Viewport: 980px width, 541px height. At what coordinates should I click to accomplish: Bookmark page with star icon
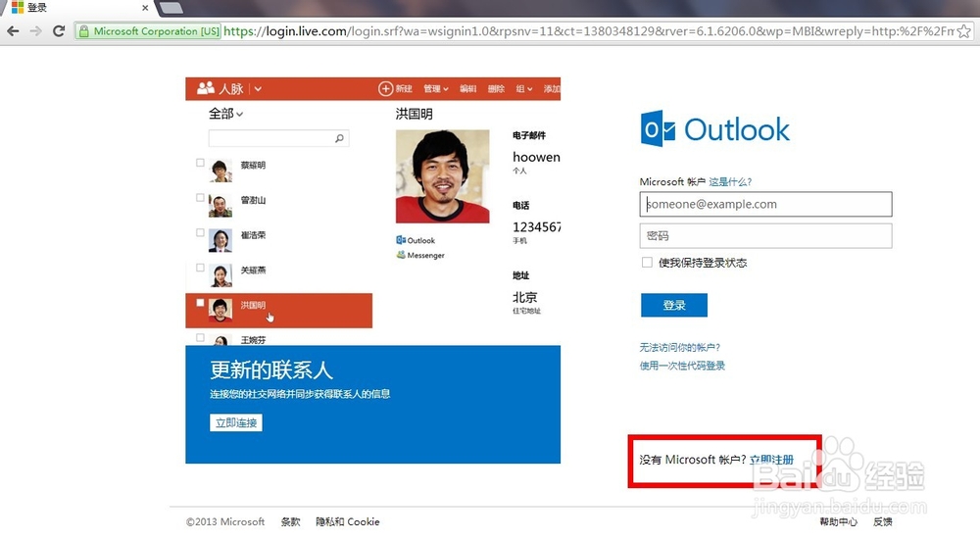[965, 31]
